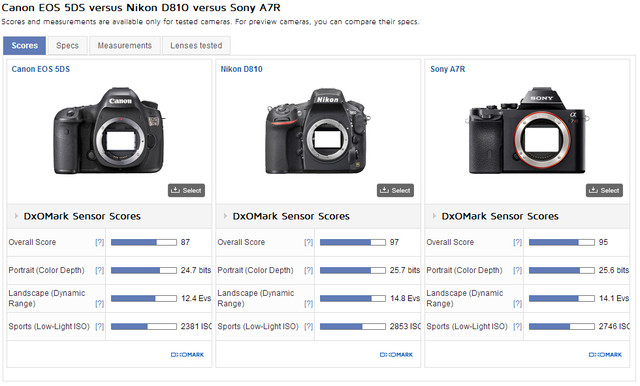Open help [?] for Nikon Portrait Color Depth

309,270
